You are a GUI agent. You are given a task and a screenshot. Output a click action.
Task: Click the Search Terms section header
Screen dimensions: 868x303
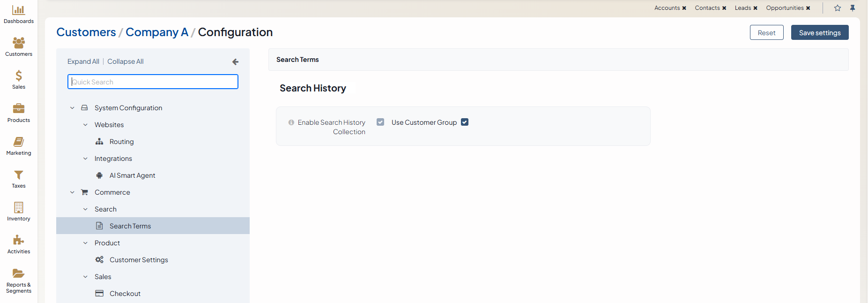coord(558,60)
